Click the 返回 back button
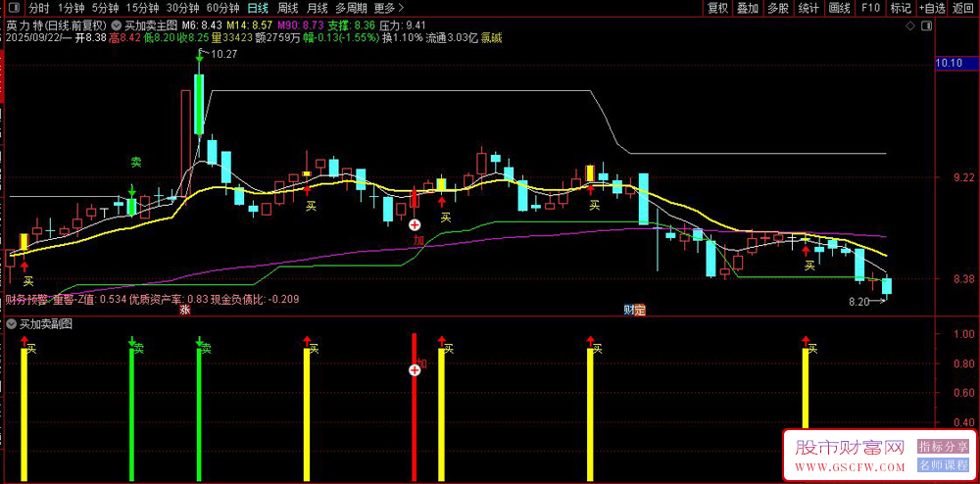This screenshot has height=484, width=980. coord(964,8)
